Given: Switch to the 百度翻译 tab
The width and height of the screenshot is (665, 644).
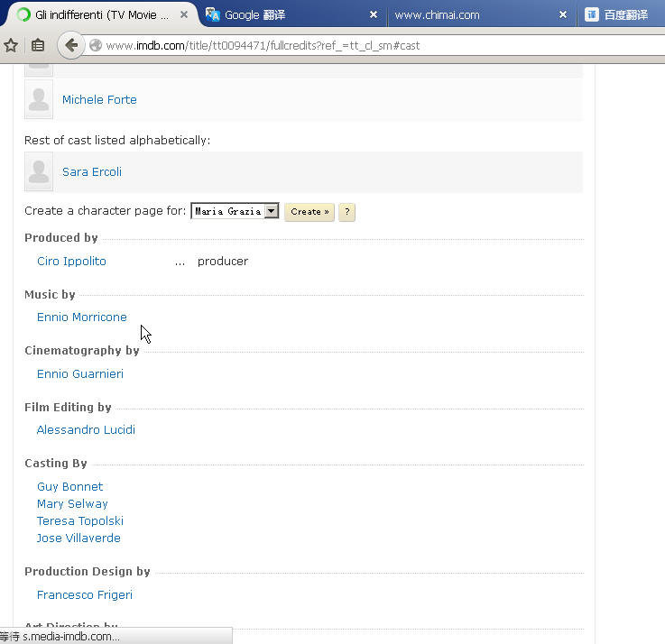Looking at the screenshot, I should point(622,14).
